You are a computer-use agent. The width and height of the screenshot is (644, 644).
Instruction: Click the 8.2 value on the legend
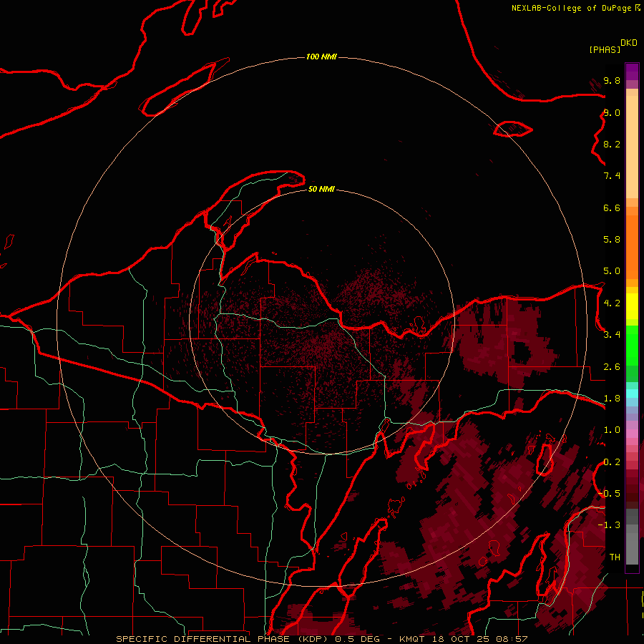(x=612, y=144)
